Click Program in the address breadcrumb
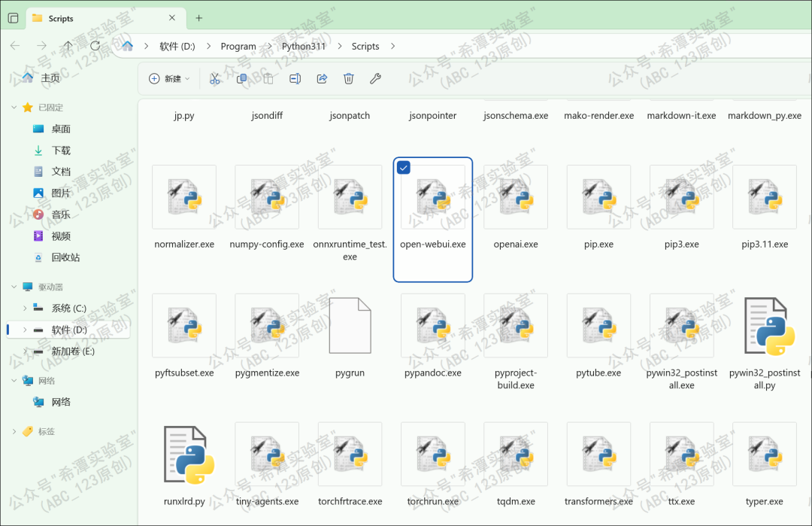The height and width of the screenshot is (526, 812). [238, 46]
